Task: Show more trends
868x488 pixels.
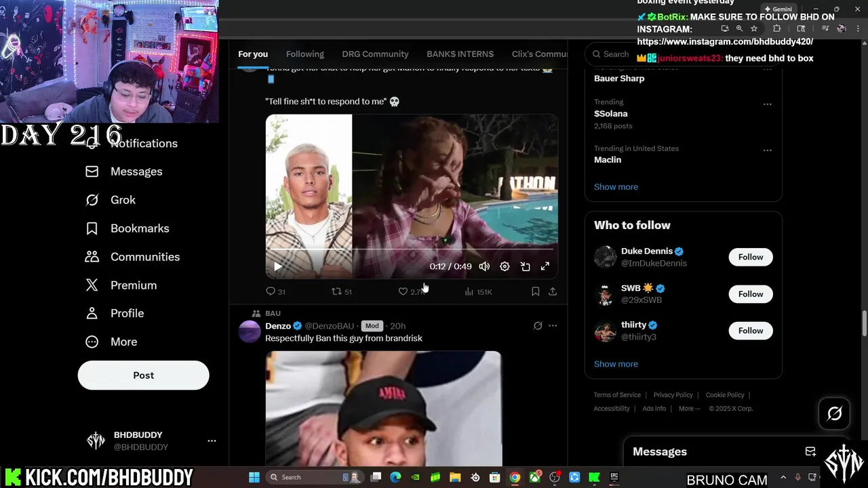Action: [616, 187]
